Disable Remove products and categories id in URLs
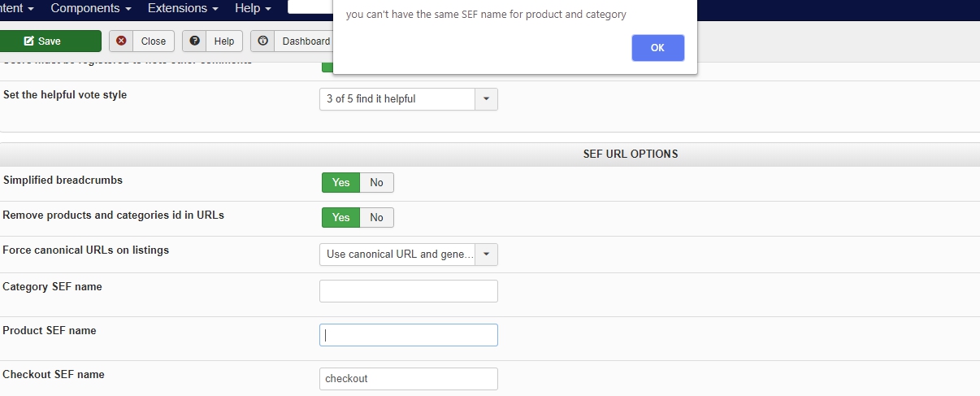Image resolution: width=980 pixels, height=396 pixels. click(376, 217)
